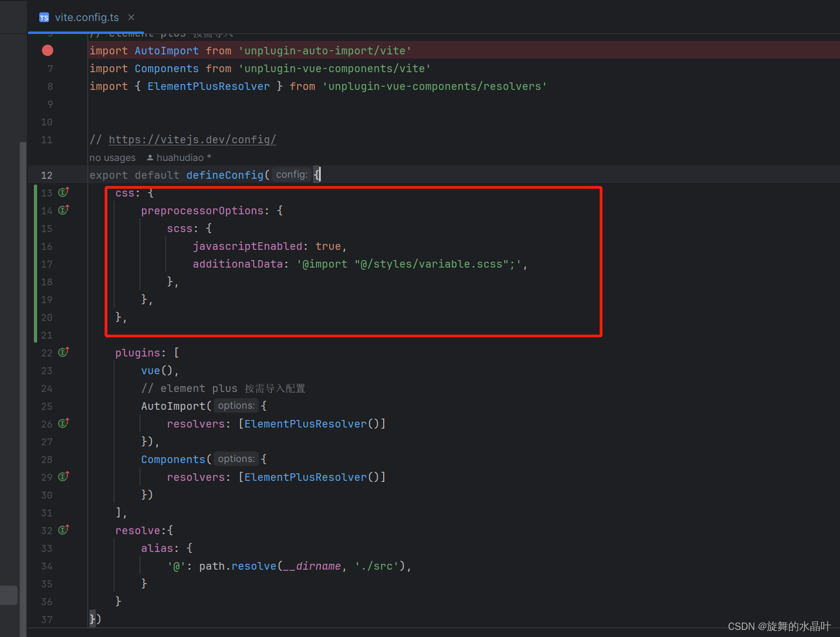Image resolution: width=840 pixels, height=637 pixels.
Task: Click the implements gutter icon on line 32
Action: 63,530
